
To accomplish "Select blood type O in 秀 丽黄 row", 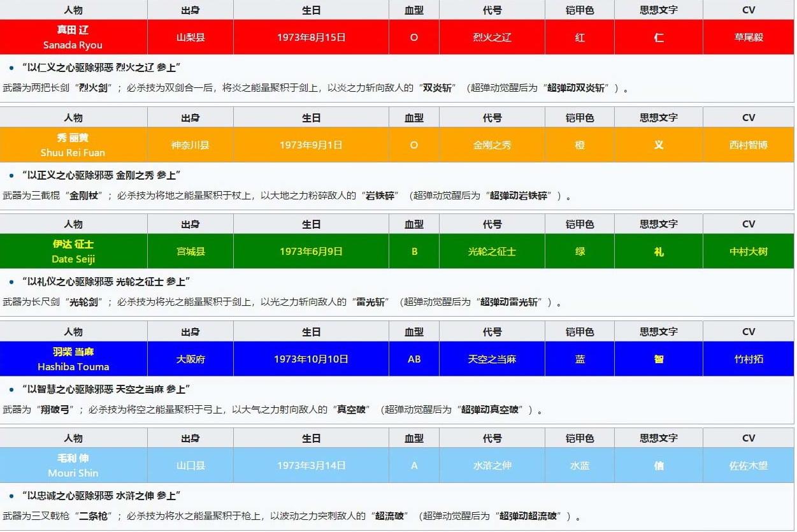I will pyautogui.click(x=414, y=145).
